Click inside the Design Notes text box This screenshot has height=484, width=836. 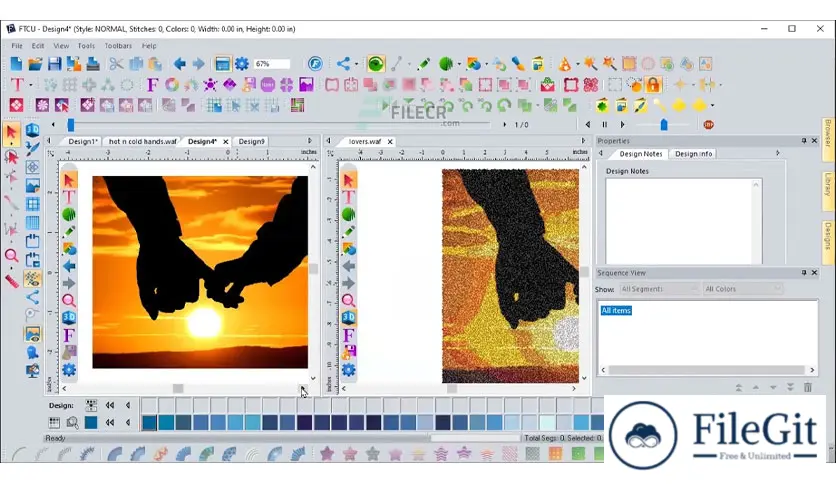684,221
